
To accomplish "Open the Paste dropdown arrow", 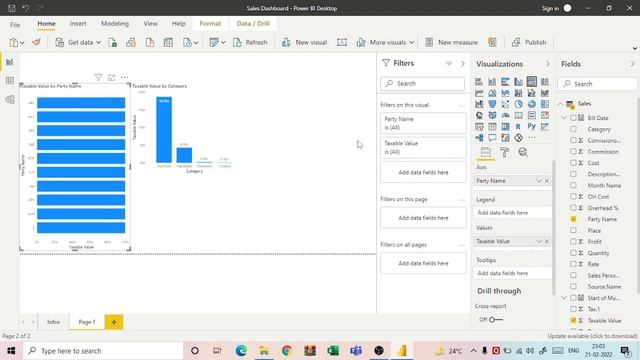I will click(x=22, y=42).
